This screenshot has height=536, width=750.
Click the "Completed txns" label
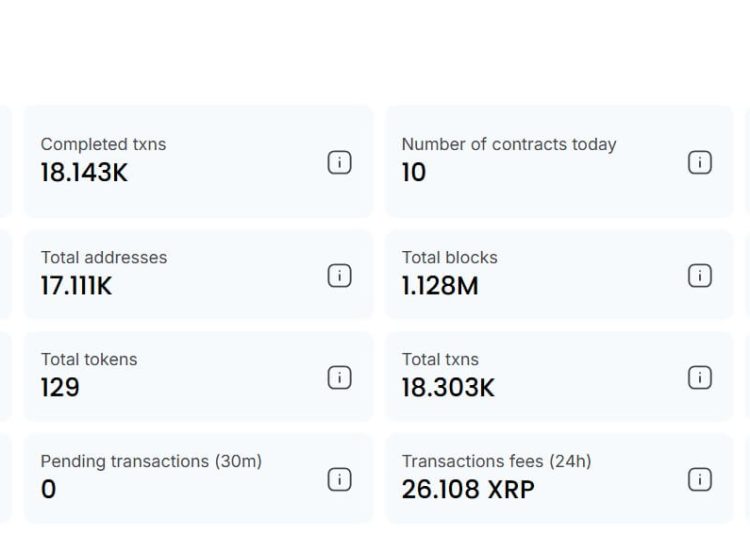tap(103, 144)
